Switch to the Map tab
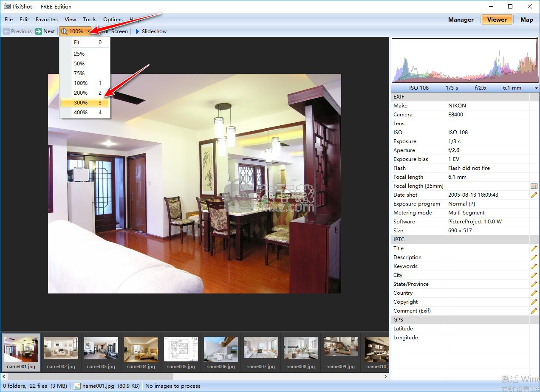This screenshot has width=540, height=392. (527, 20)
